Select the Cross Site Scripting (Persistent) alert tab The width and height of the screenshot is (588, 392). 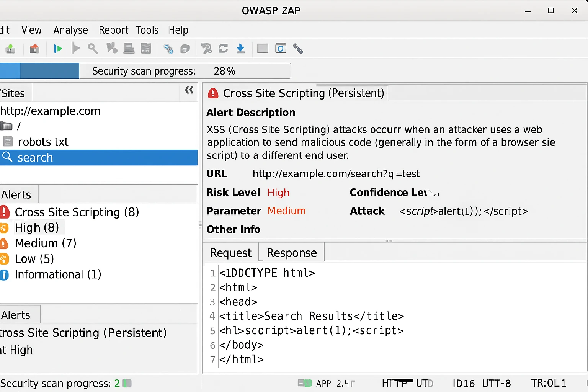click(296, 93)
